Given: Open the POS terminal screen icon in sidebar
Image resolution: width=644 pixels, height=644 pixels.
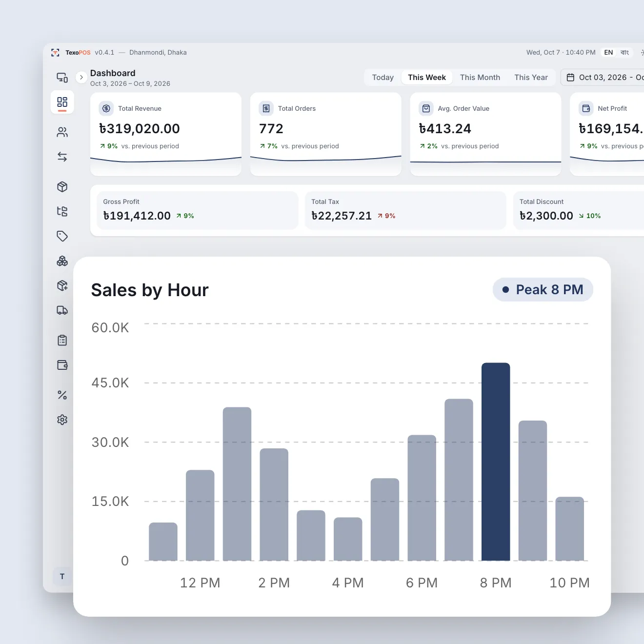Looking at the screenshot, I should click(x=62, y=78).
